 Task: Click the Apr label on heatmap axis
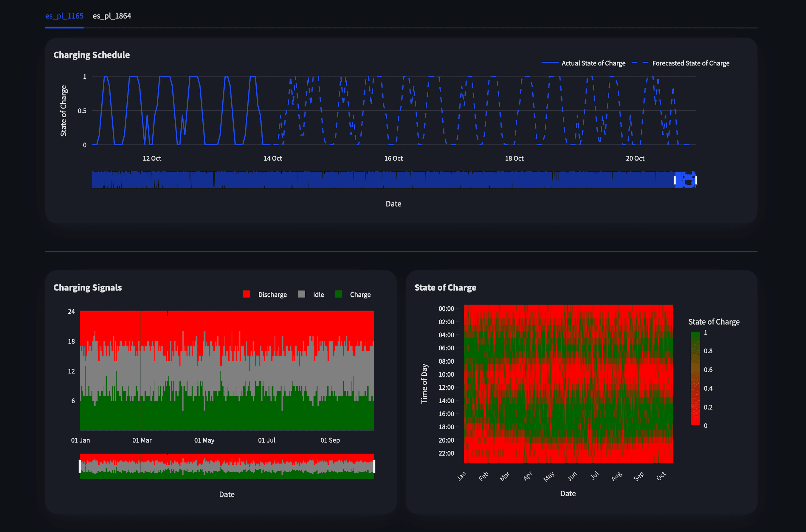[528, 476]
